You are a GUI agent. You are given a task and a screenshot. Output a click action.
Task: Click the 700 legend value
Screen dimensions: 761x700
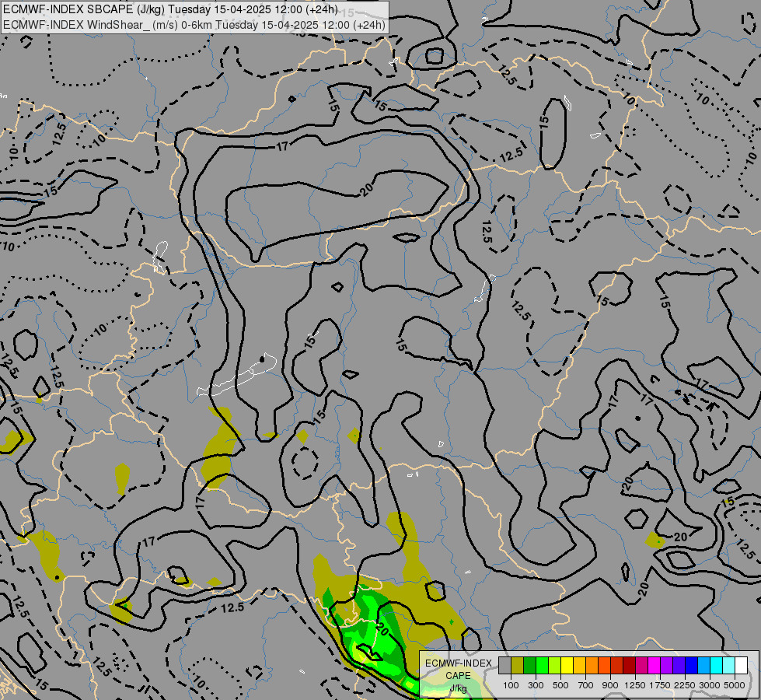(586, 685)
